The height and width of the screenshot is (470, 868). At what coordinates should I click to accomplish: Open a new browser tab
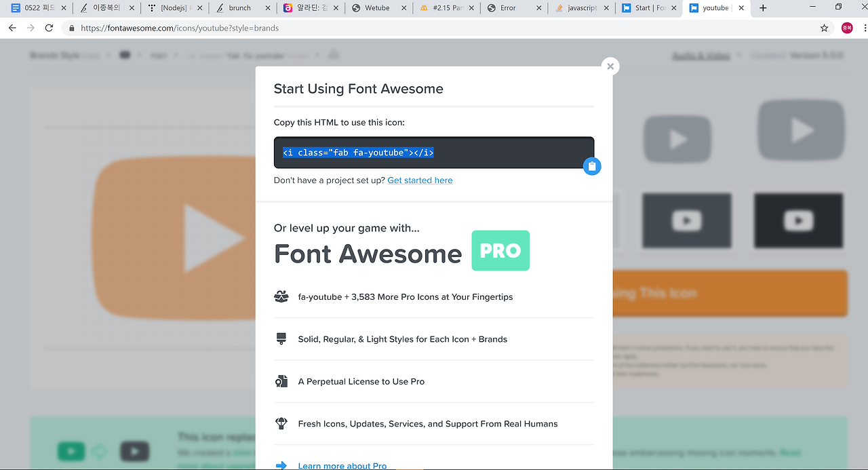click(x=763, y=8)
